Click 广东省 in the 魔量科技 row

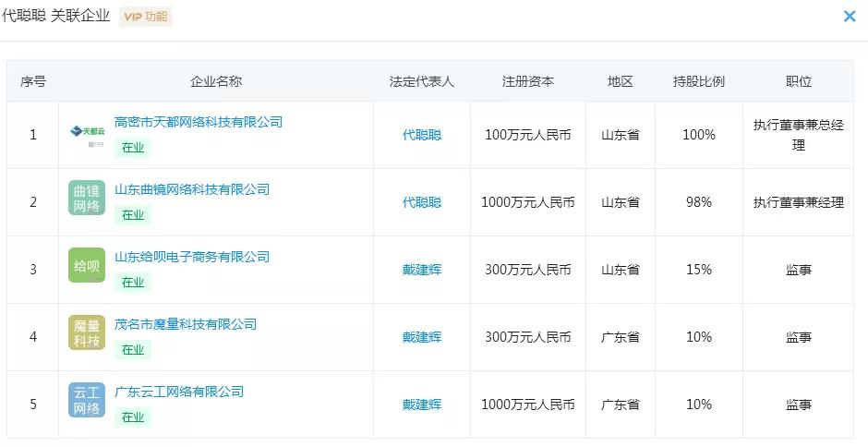pos(620,337)
